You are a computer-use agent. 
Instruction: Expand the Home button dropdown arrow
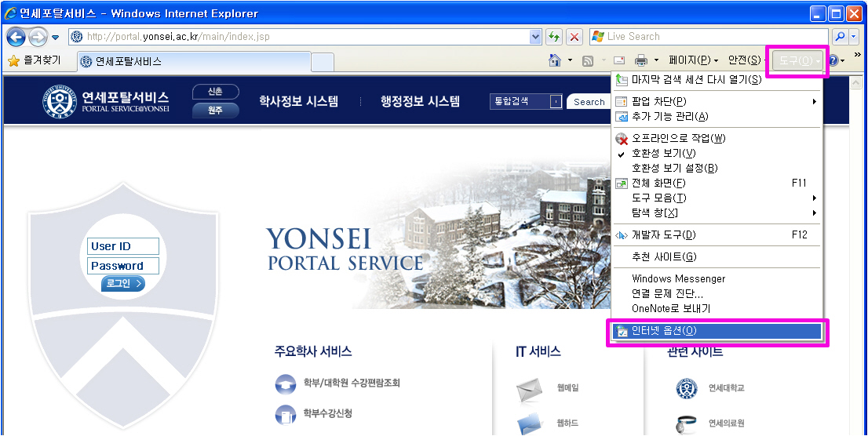click(571, 60)
